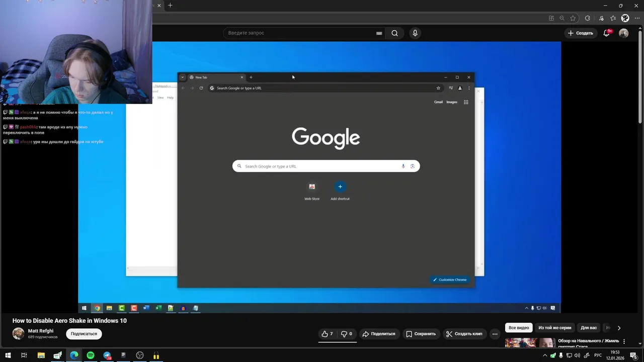The height and width of the screenshot is (362, 644).
Task: Open File Explorer from the taskbar
Action: coord(41,355)
